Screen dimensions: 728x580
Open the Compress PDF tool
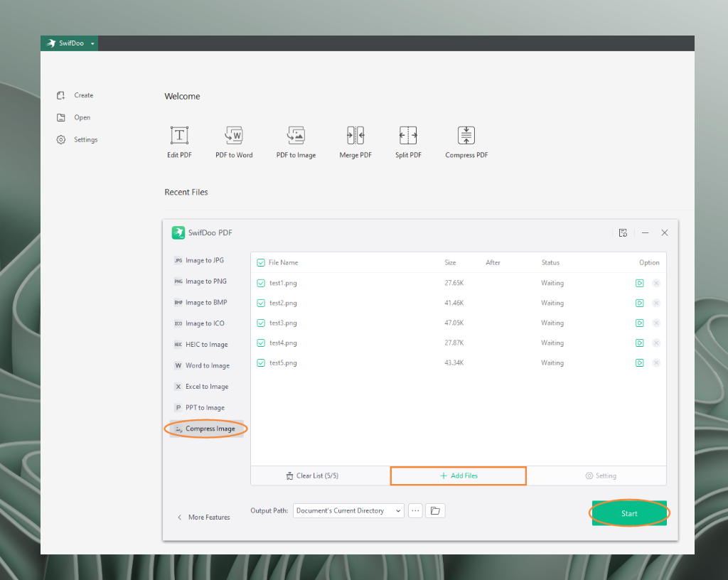[x=466, y=142]
